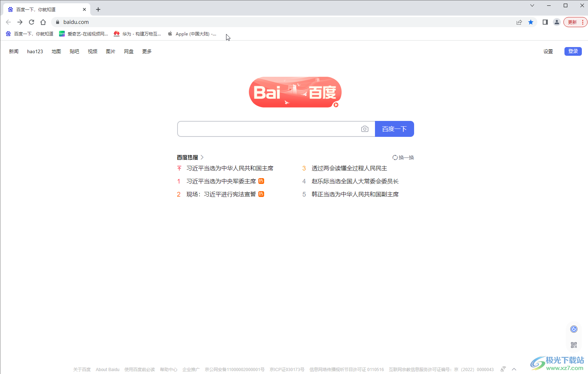Image resolution: width=588 pixels, height=374 pixels.
Task: Click the blue 登录 login button
Action: coord(573,51)
